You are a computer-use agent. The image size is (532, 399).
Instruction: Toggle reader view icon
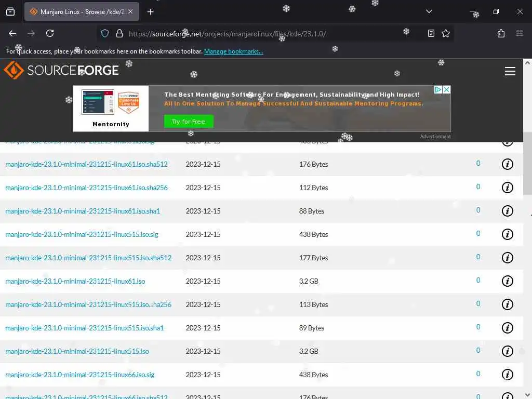(431, 33)
